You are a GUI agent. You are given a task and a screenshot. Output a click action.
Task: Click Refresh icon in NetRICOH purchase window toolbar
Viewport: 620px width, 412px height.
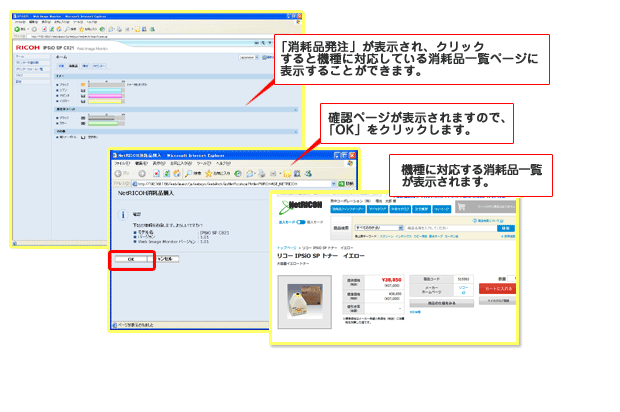pyautogui.click(x=167, y=174)
